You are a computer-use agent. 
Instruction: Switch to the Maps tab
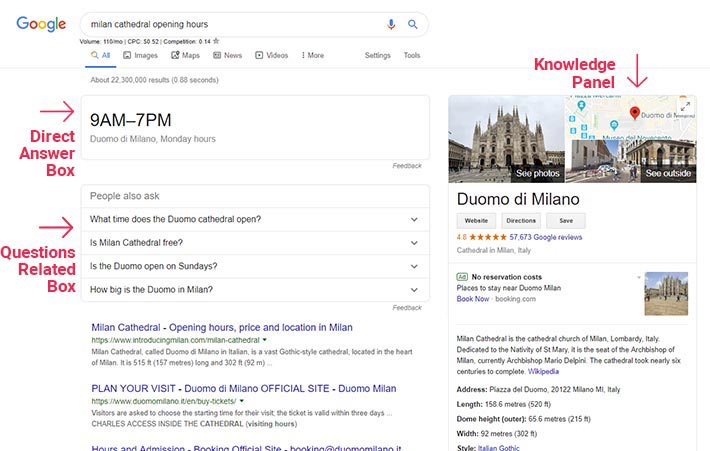click(185, 55)
